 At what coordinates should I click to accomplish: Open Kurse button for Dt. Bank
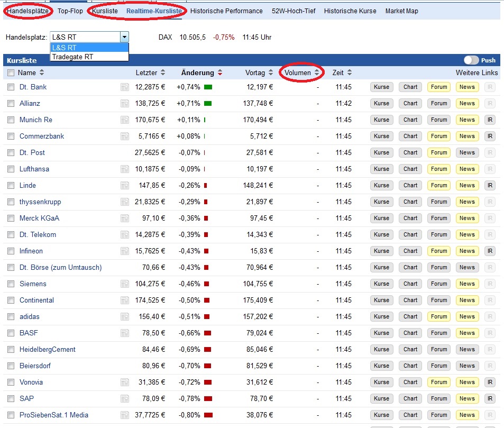pyautogui.click(x=381, y=87)
